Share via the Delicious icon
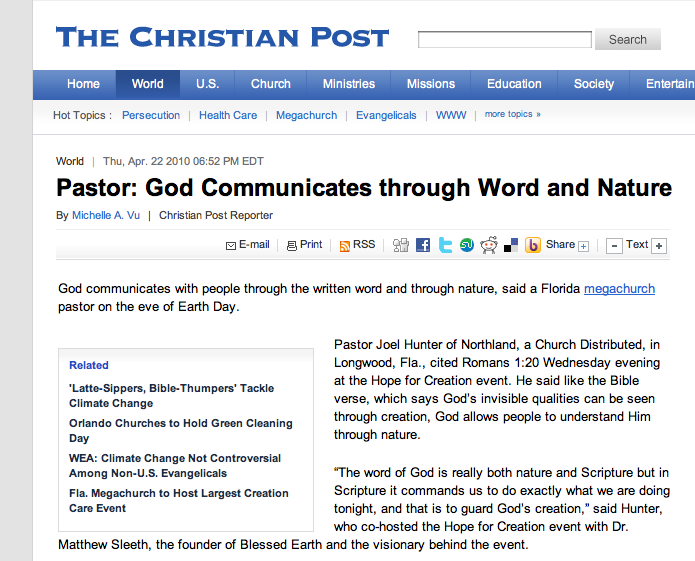 tap(511, 245)
